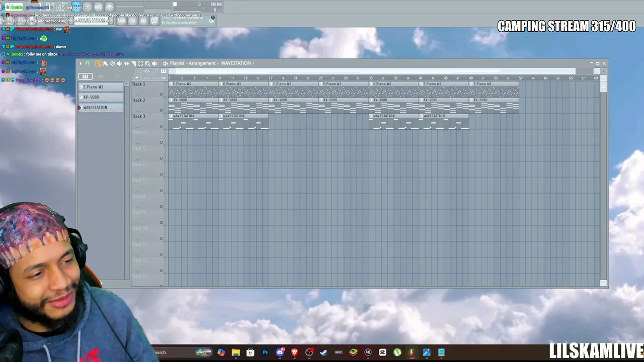This screenshot has width=644, height=362.
Task: Open clip menu of XV-5080 at bar 1
Action: click(171, 100)
